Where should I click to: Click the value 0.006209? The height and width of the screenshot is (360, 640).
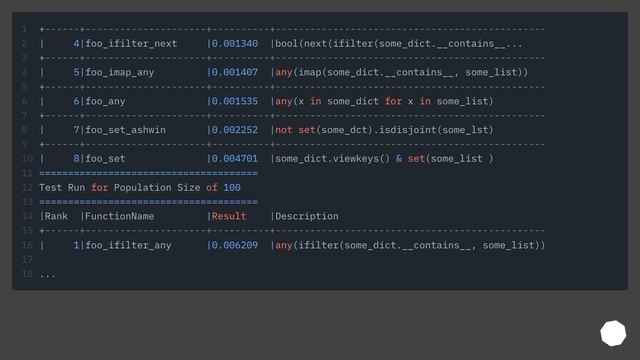pyautogui.click(x=235, y=245)
